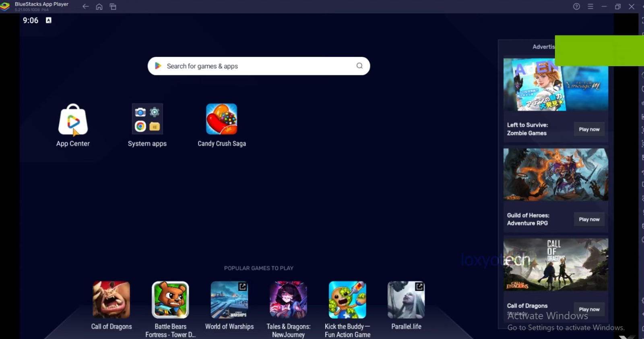644x339 pixels.
Task: Launch Candy Crush Saga
Action: point(221,119)
